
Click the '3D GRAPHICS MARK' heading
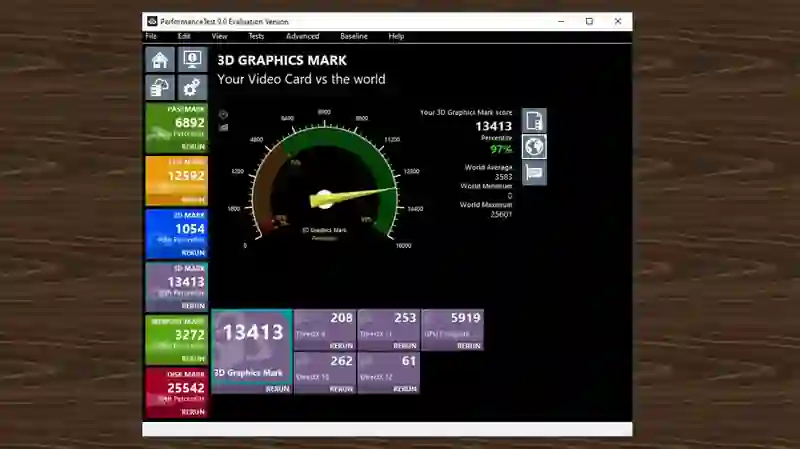pyautogui.click(x=282, y=60)
